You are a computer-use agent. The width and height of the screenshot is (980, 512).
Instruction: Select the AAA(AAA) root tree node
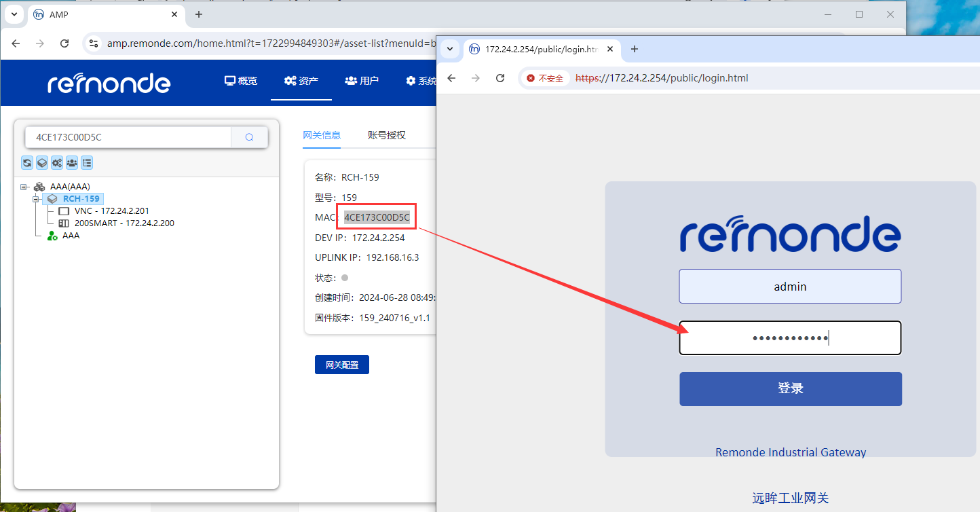pyautogui.click(x=70, y=187)
